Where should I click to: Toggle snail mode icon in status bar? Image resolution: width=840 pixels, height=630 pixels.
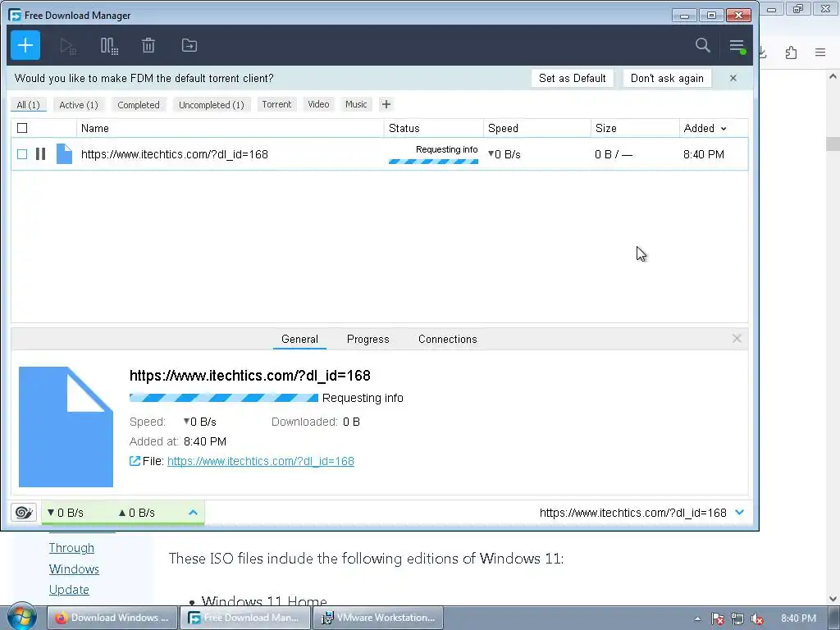24,513
